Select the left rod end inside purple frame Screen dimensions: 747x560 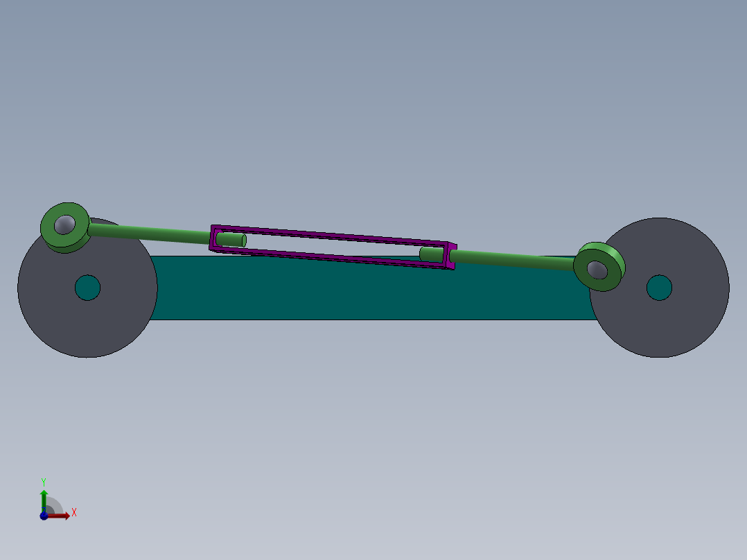[231, 240]
